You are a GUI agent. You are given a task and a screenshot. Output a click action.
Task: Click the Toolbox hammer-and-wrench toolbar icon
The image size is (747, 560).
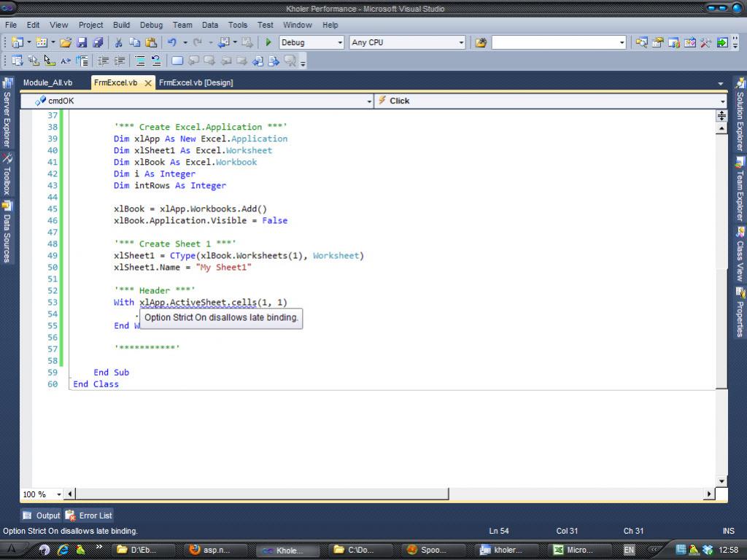point(705,42)
